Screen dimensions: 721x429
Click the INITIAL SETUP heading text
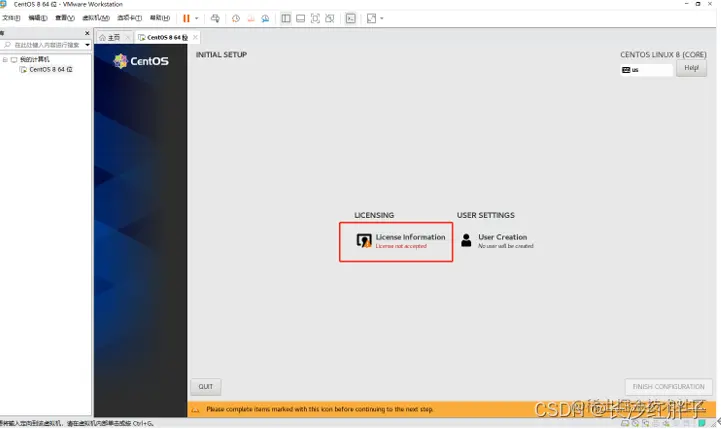[221, 55]
